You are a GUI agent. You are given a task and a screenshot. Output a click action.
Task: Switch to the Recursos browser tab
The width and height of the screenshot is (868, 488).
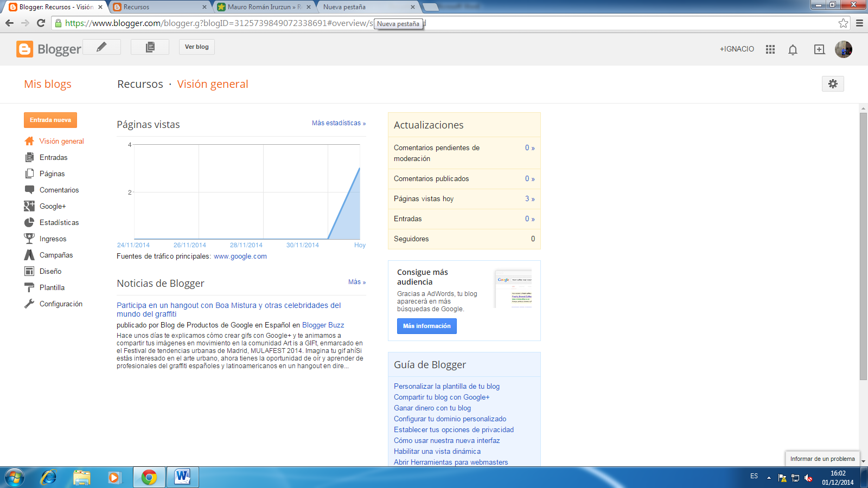click(160, 7)
